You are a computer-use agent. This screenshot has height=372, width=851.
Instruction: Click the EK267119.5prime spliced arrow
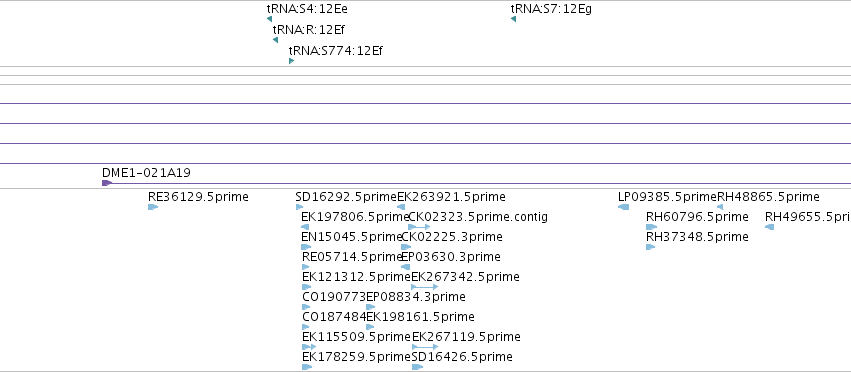coord(425,346)
